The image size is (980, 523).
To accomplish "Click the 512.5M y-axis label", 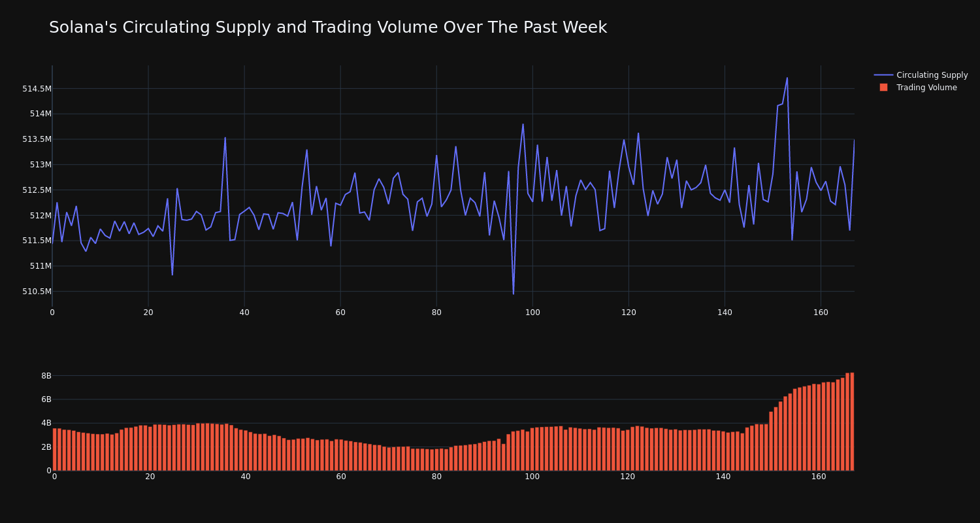I will click(37, 190).
